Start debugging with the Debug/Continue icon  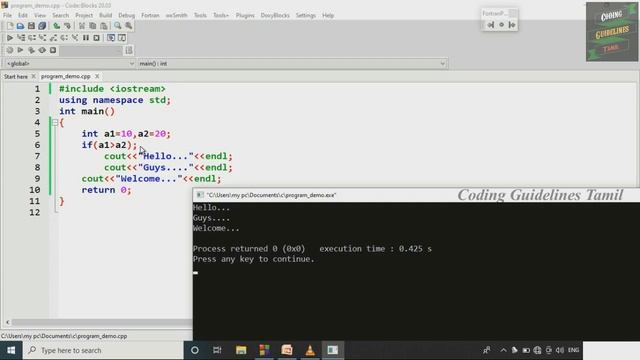(x=10, y=38)
